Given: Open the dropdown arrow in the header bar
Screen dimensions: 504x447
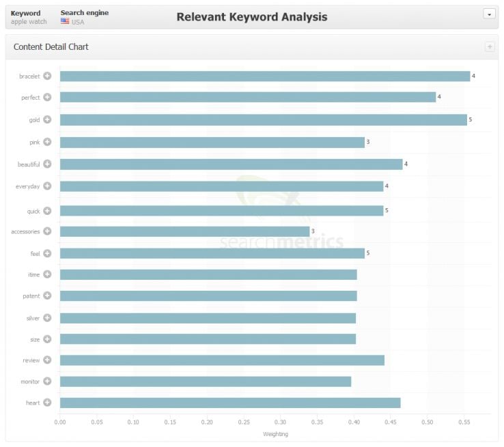Looking at the screenshot, I should coord(489,14).
